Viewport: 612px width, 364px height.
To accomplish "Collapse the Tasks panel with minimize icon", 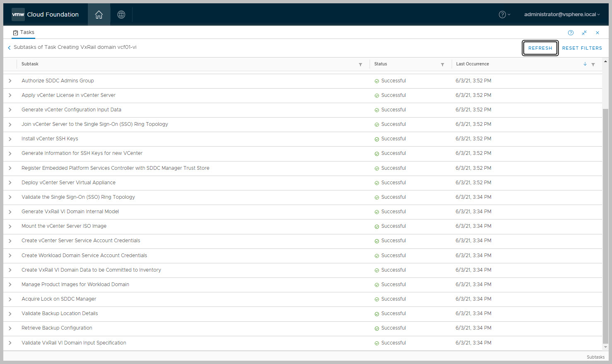I will [x=584, y=33].
